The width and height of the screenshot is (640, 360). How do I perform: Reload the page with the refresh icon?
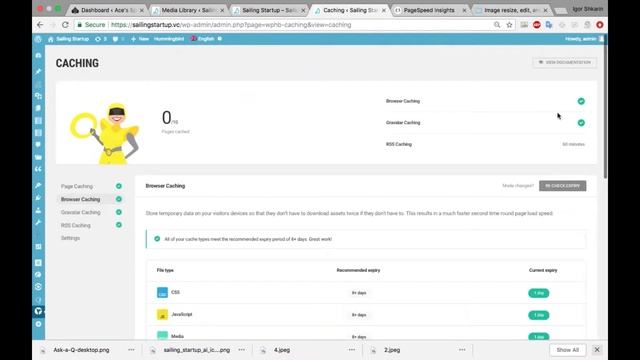pos(65,25)
